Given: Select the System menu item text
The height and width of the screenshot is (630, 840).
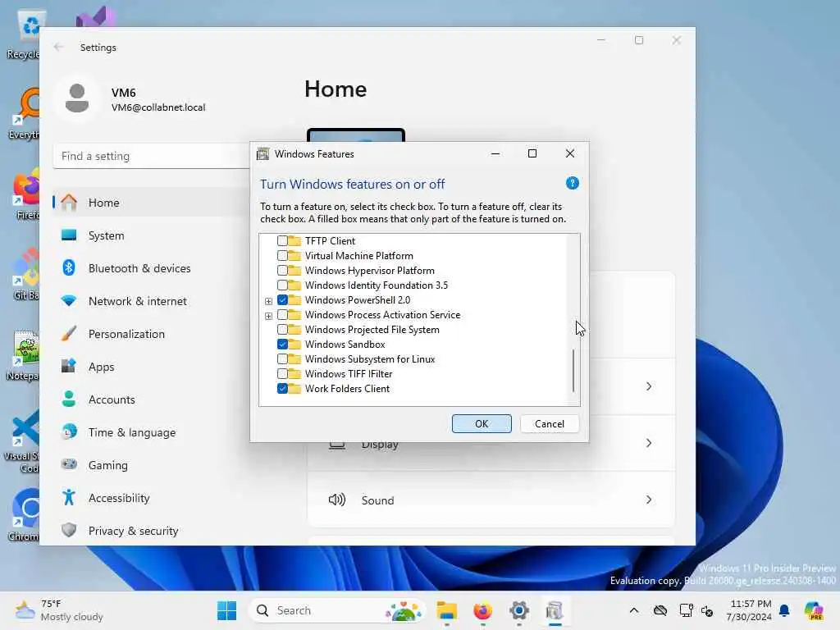Looking at the screenshot, I should tap(106, 235).
